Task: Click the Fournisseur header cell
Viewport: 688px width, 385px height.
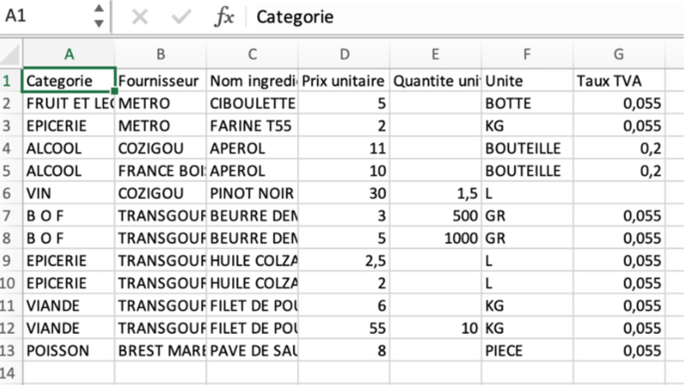Action: pos(161,81)
